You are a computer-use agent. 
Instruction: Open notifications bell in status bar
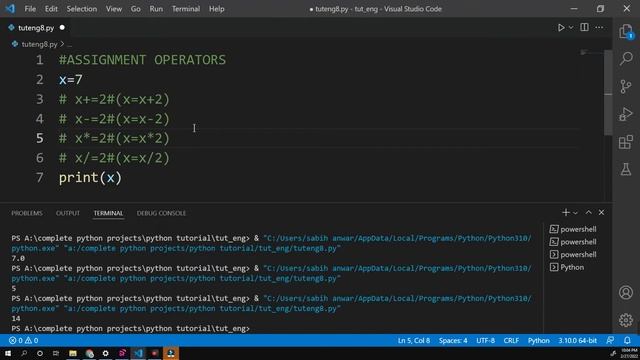pos(627,340)
